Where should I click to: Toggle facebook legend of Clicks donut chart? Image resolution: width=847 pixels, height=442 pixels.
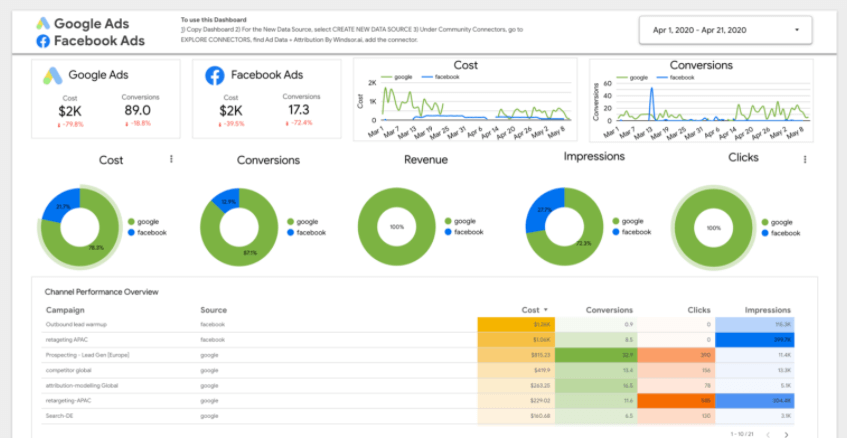[x=781, y=233]
